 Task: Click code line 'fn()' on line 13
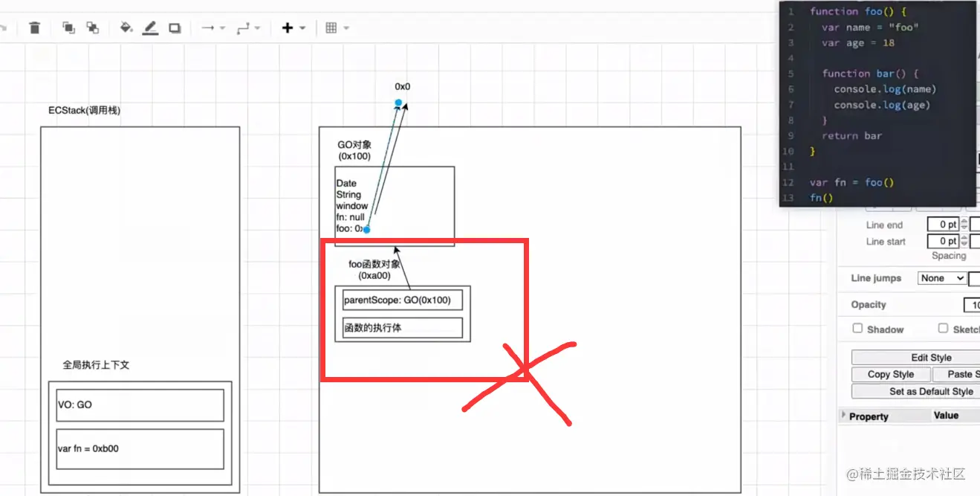tap(821, 198)
